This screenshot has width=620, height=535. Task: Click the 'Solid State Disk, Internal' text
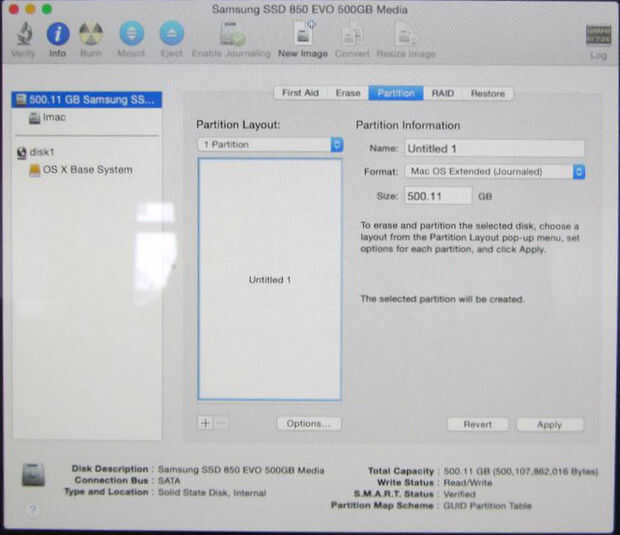(x=212, y=493)
